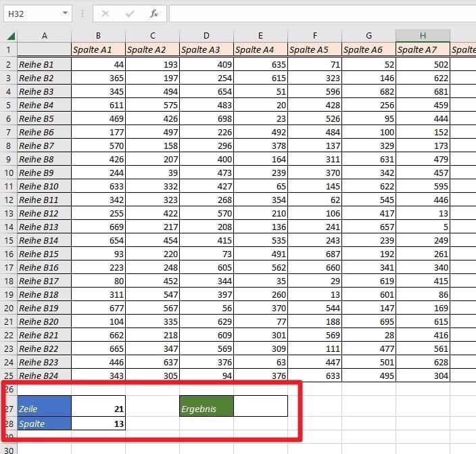Select cell 100 in Reihe B6 row
476x454 pixels.
[369, 132]
